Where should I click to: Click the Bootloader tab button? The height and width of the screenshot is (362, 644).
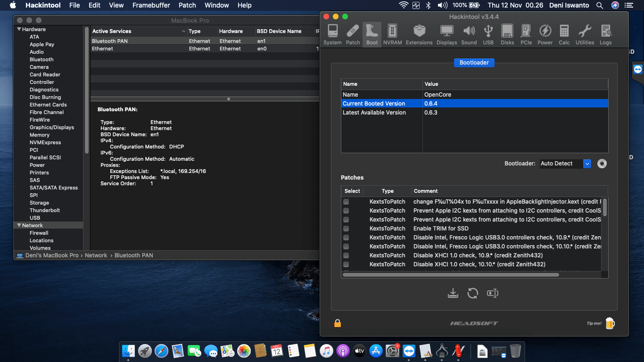click(474, 63)
